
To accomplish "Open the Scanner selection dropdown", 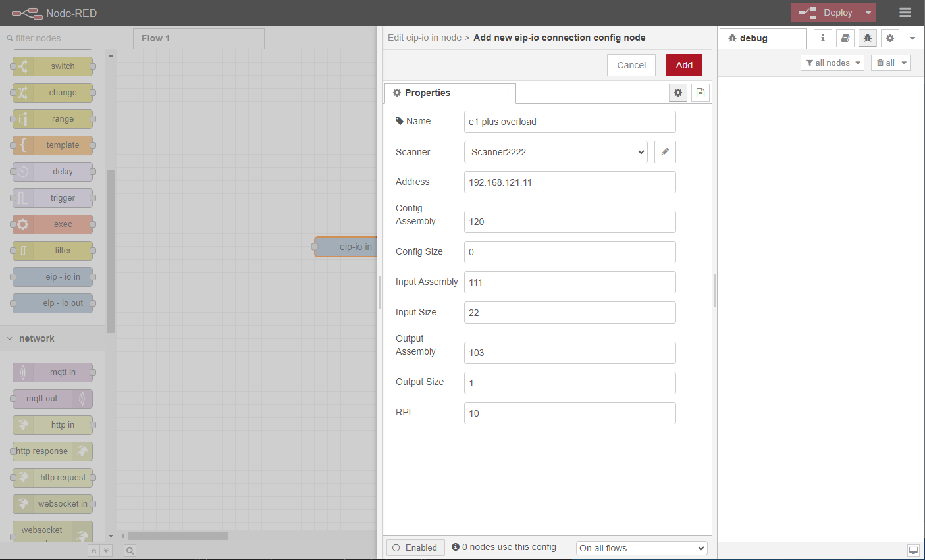I will [556, 152].
